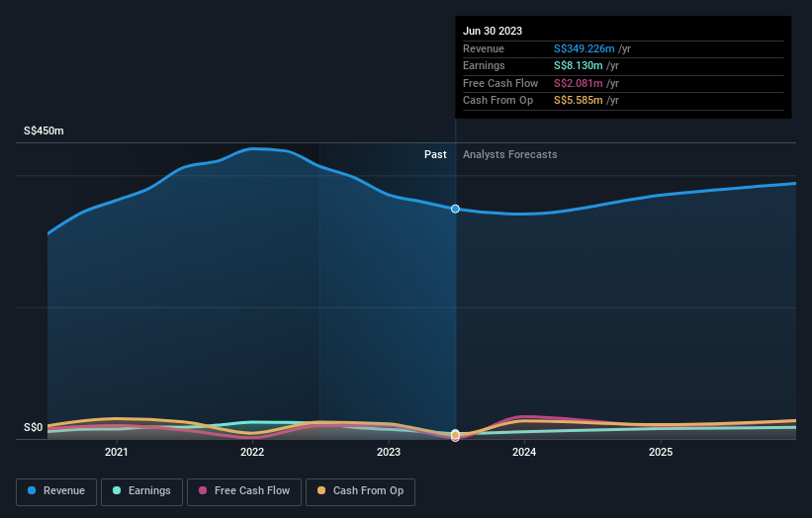
Task: Click the pink Free Cash Flow legend dot
Action: (x=203, y=490)
